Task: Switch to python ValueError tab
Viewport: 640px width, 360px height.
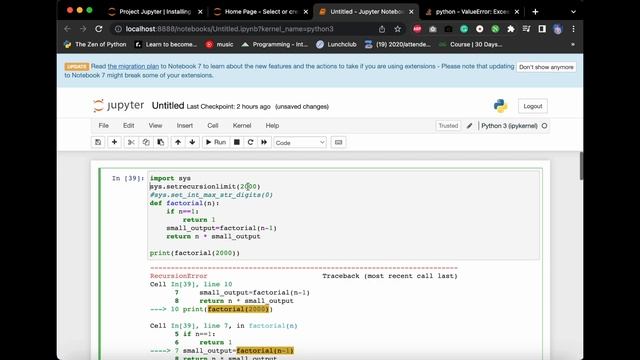Action: pyautogui.click(x=472, y=12)
